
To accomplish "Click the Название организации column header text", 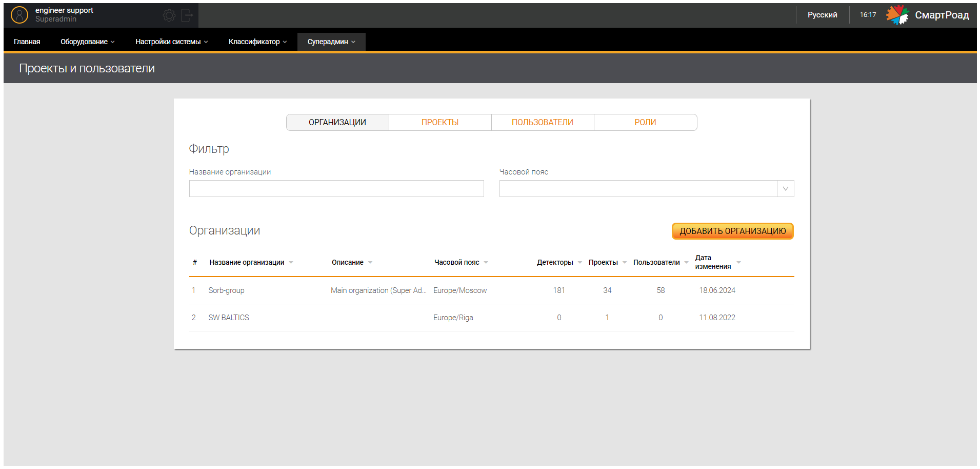I will tap(247, 262).
